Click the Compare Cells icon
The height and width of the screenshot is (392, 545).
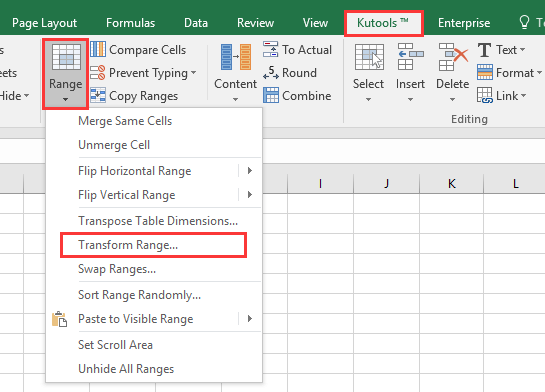(x=98, y=49)
